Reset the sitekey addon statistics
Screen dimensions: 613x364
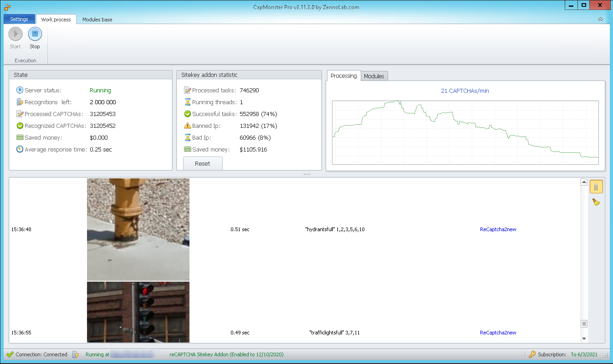[203, 163]
